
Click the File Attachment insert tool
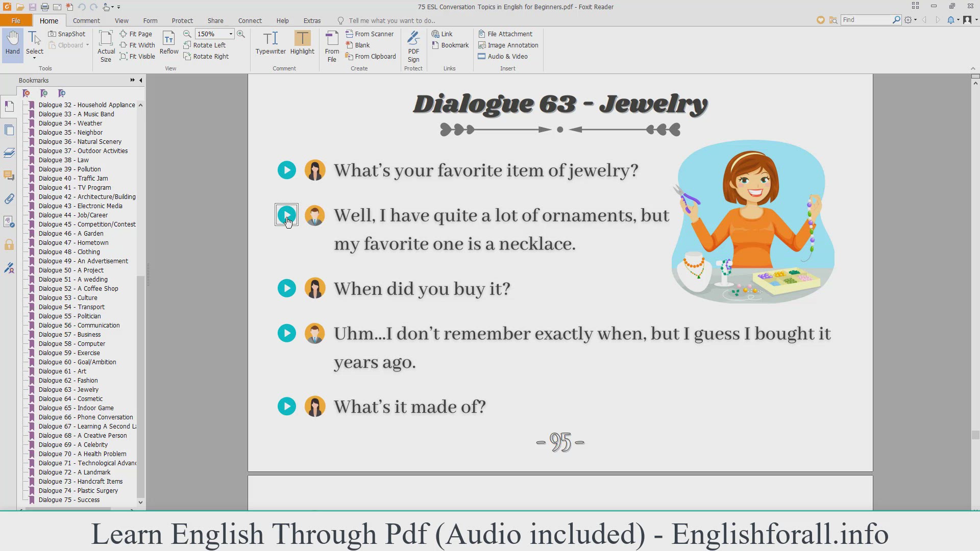(505, 34)
